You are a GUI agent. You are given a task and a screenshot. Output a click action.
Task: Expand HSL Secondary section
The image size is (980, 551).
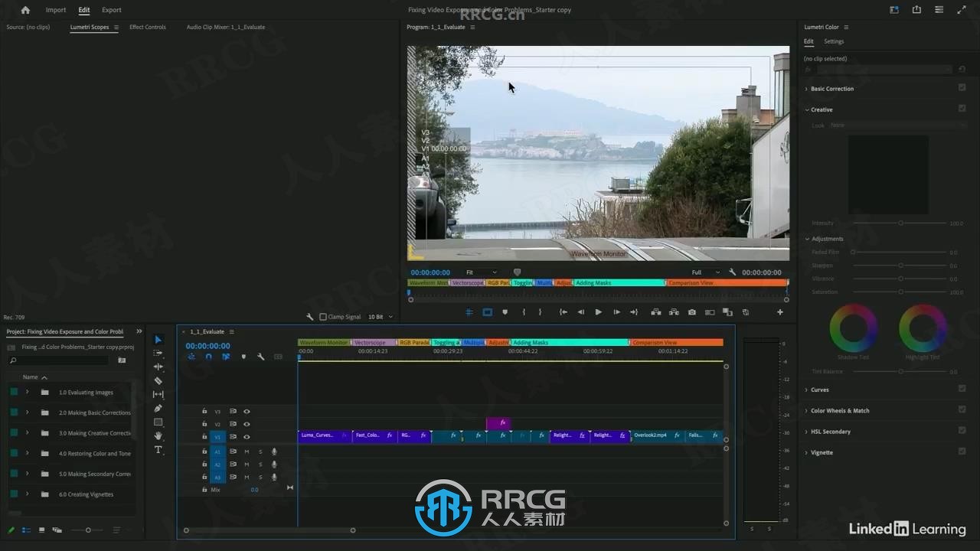(x=806, y=432)
